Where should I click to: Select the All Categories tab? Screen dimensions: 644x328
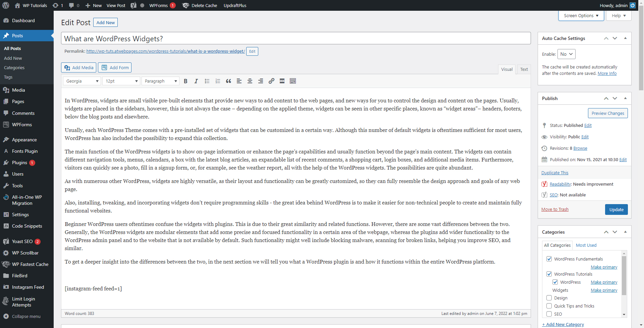click(557, 245)
